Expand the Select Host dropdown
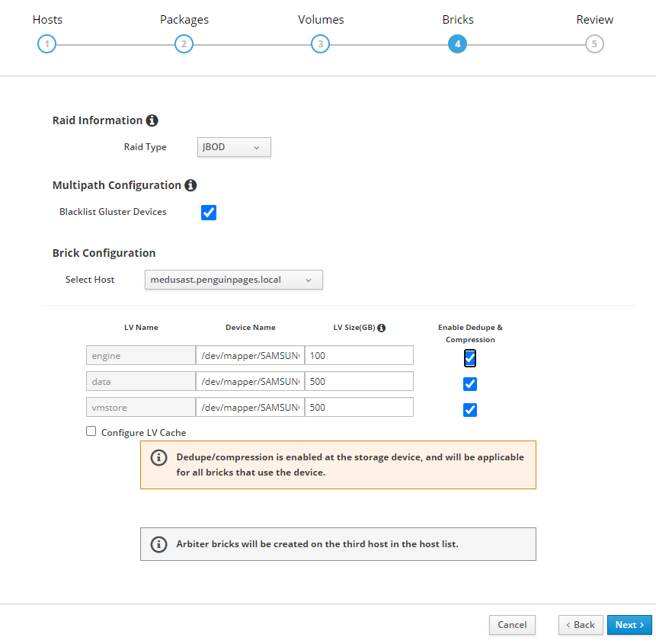 pyautogui.click(x=233, y=280)
